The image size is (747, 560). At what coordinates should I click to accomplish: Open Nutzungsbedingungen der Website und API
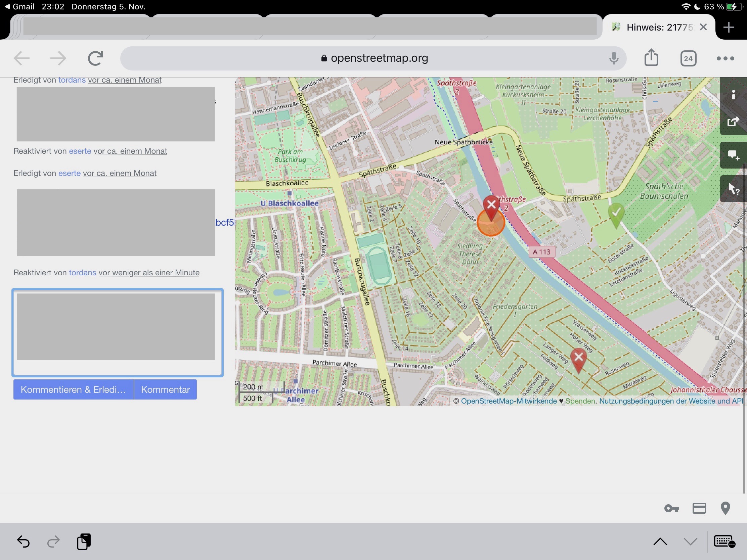click(x=671, y=401)
